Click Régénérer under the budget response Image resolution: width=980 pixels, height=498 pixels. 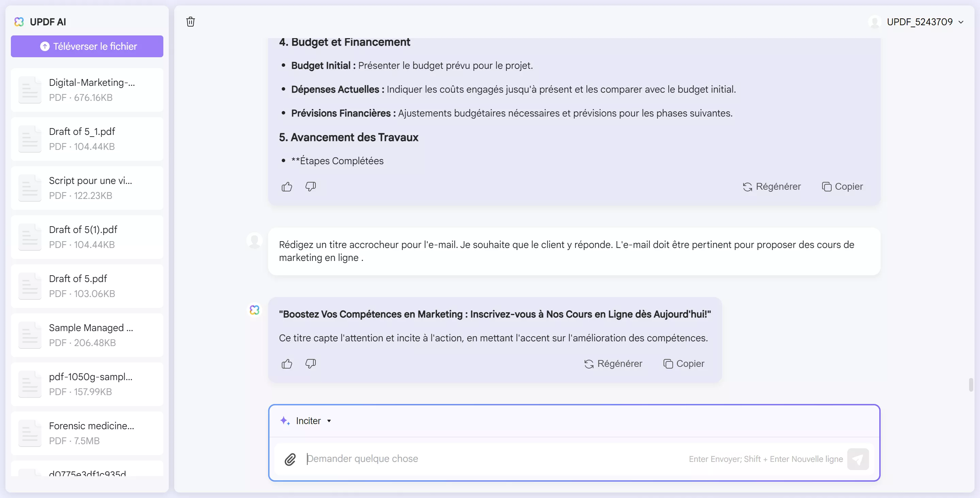pos(772,187)
